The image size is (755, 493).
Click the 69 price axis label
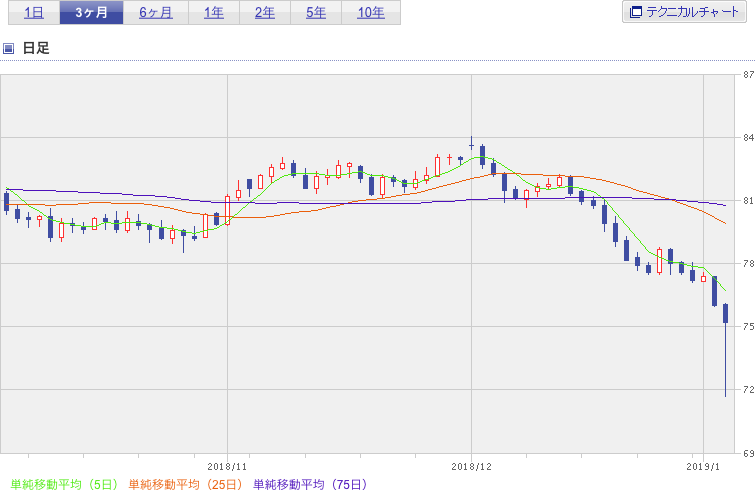click(748, 453)
